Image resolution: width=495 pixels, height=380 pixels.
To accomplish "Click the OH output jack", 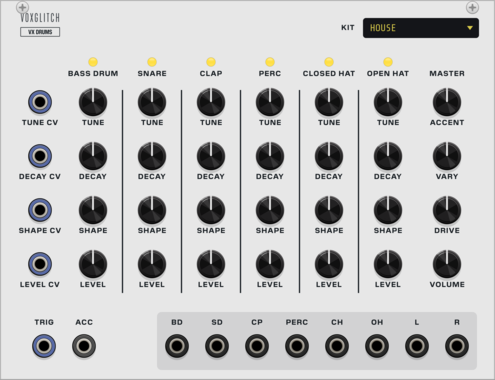I will tap(377, 346).
